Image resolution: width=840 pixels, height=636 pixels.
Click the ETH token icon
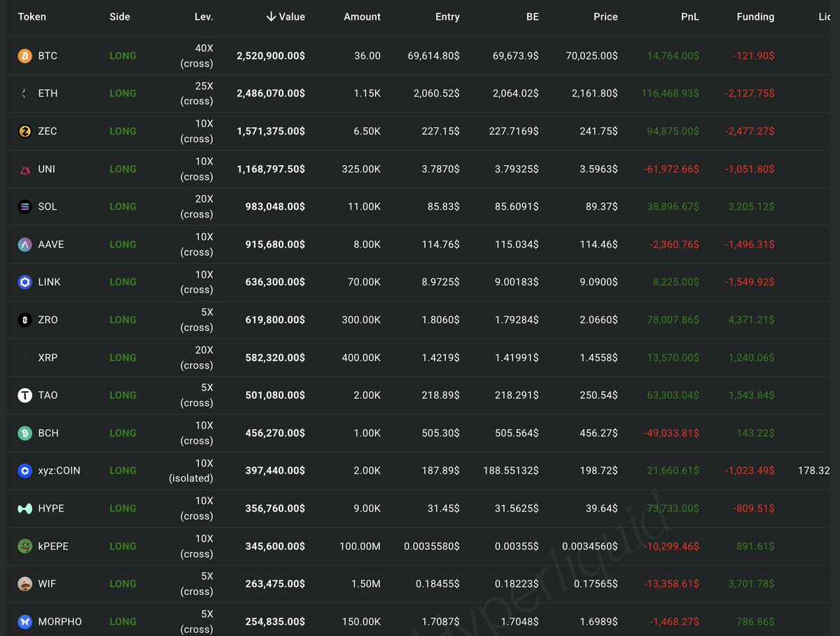pos(25,93)
